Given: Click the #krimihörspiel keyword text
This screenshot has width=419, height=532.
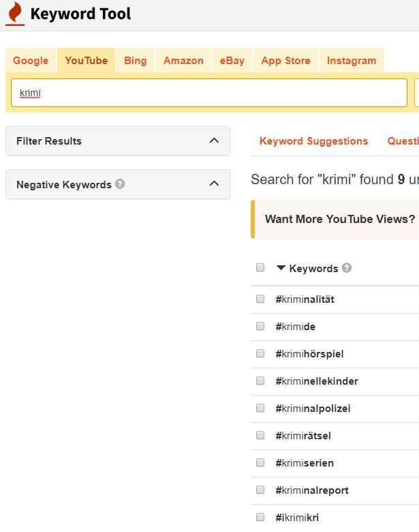Looking at the screenshot, I should click(309, 354).
